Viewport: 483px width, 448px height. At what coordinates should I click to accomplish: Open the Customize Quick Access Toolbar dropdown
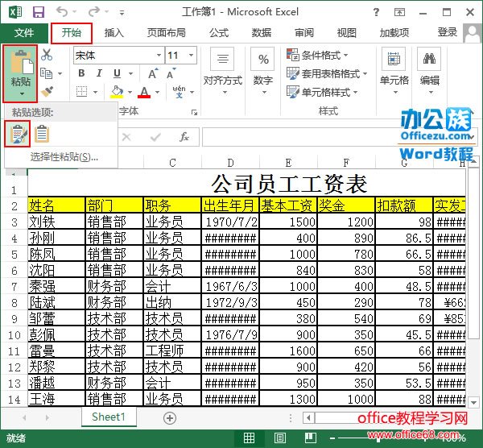pyautogui.click(x=122, y=13)
